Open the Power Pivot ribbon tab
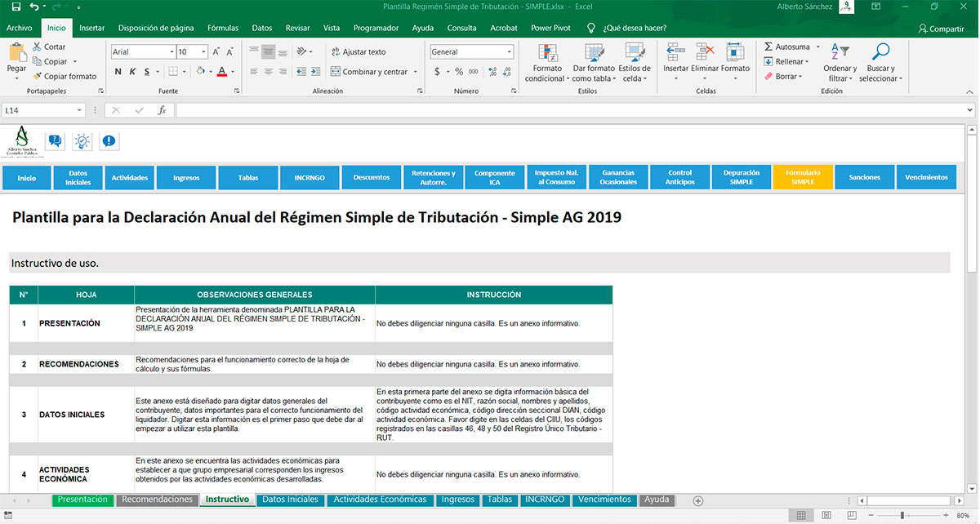980x524 pixels. tap(550, 28)
